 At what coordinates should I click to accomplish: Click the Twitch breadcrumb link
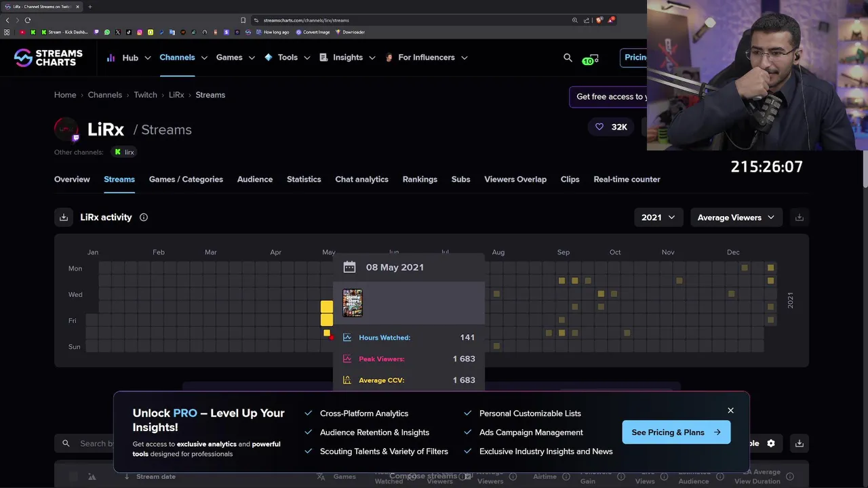click(x=145, y=95)
